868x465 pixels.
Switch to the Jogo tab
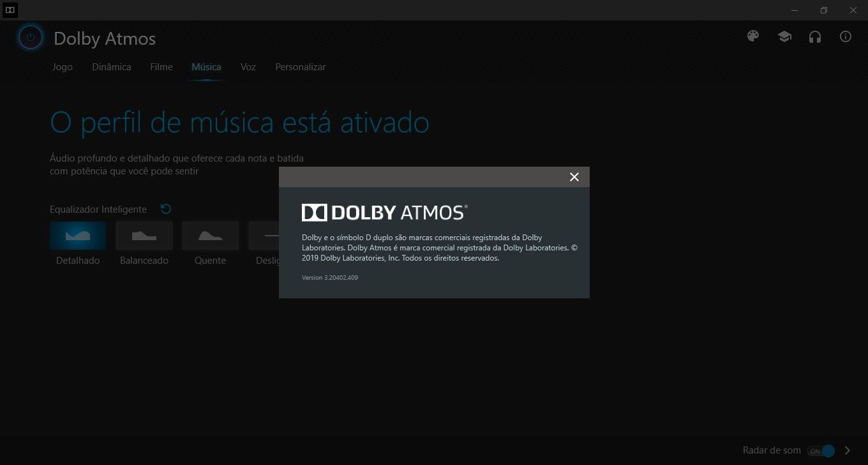[62, 66]
